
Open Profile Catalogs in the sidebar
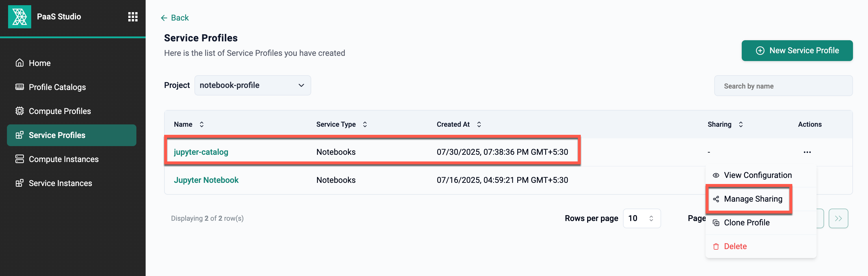click(71, 87)
